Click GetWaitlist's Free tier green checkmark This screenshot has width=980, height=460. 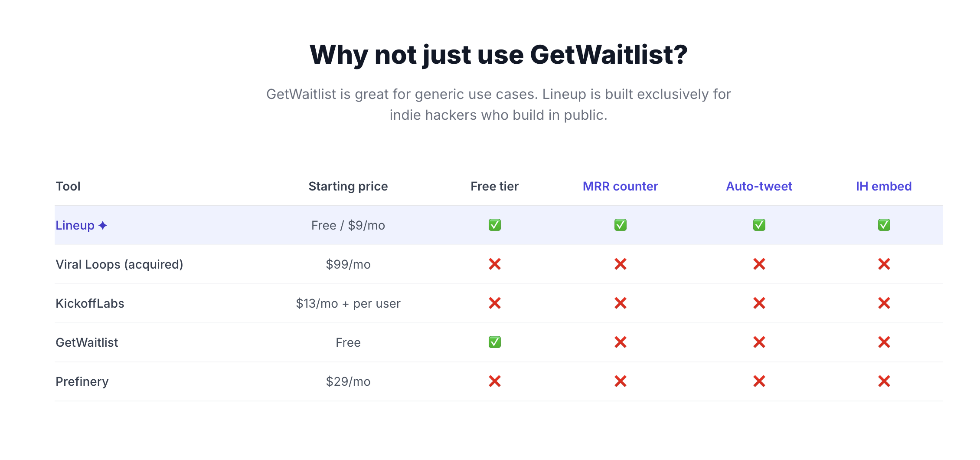click(494, 342)
